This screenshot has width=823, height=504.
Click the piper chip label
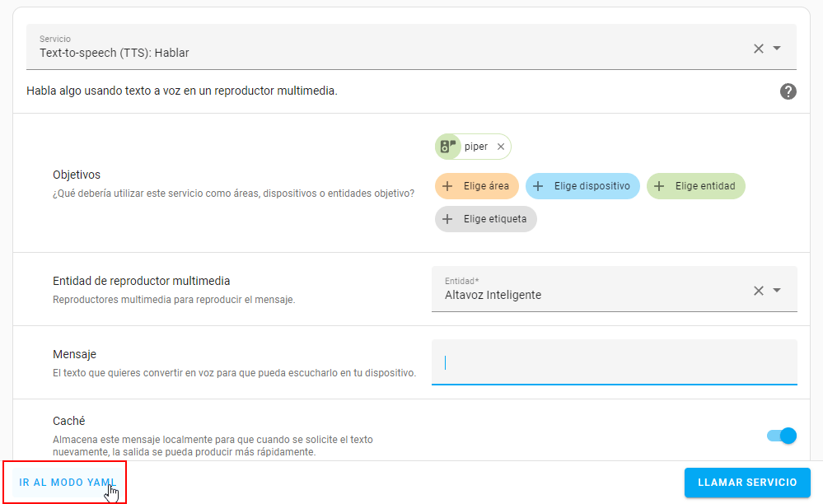475,147
